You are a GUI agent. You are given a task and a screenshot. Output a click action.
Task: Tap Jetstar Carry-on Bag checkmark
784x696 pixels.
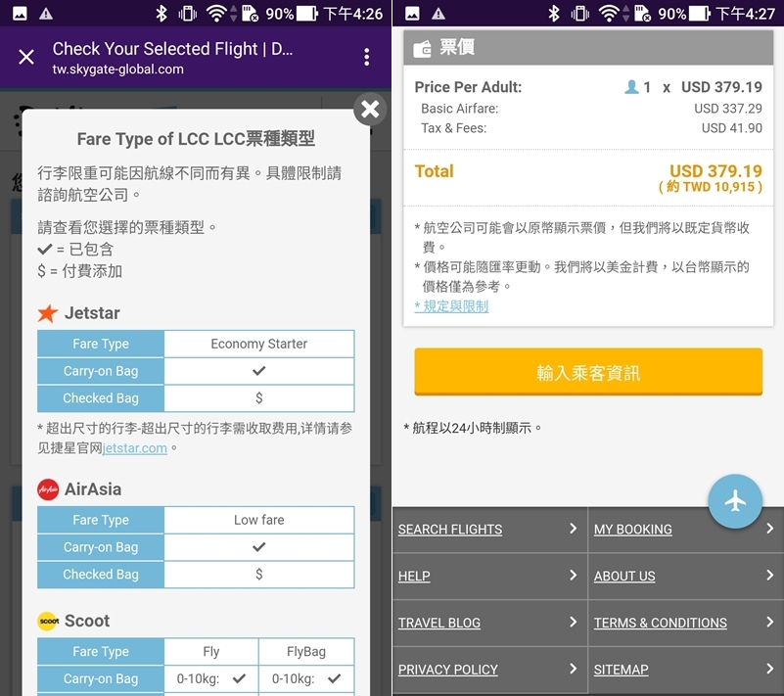[x=259, y=371]
